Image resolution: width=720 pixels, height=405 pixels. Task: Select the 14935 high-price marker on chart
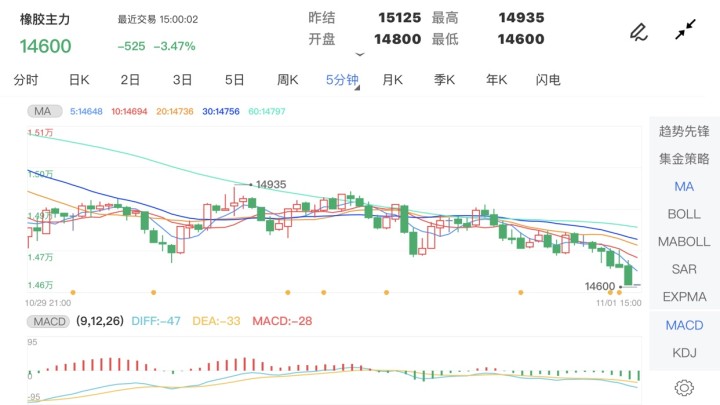click(270, 185)
